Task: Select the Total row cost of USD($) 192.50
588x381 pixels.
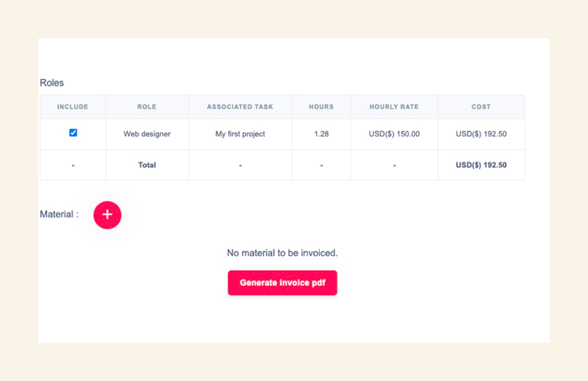Action: coord(481,164)
